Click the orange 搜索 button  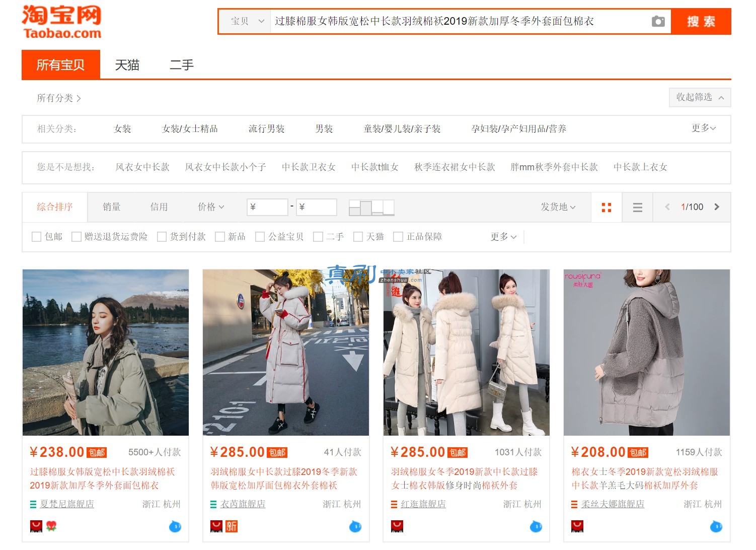pyautogui.click(x=701, y=21)
